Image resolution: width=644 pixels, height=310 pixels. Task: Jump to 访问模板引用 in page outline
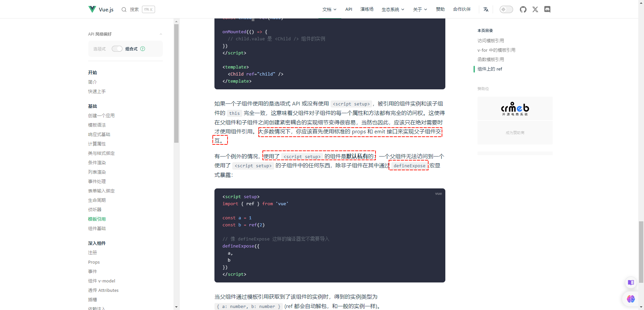(x=491, y=41)
